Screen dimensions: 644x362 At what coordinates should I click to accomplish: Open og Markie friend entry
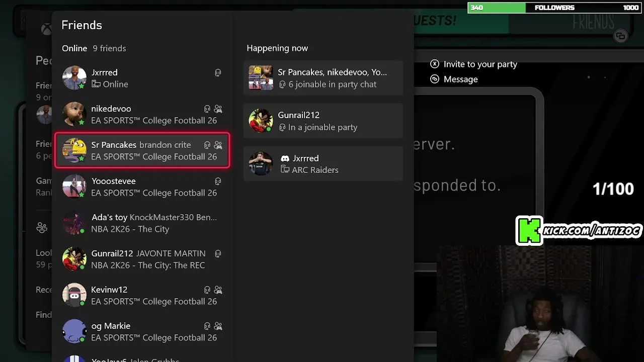[x=142, y=332]
